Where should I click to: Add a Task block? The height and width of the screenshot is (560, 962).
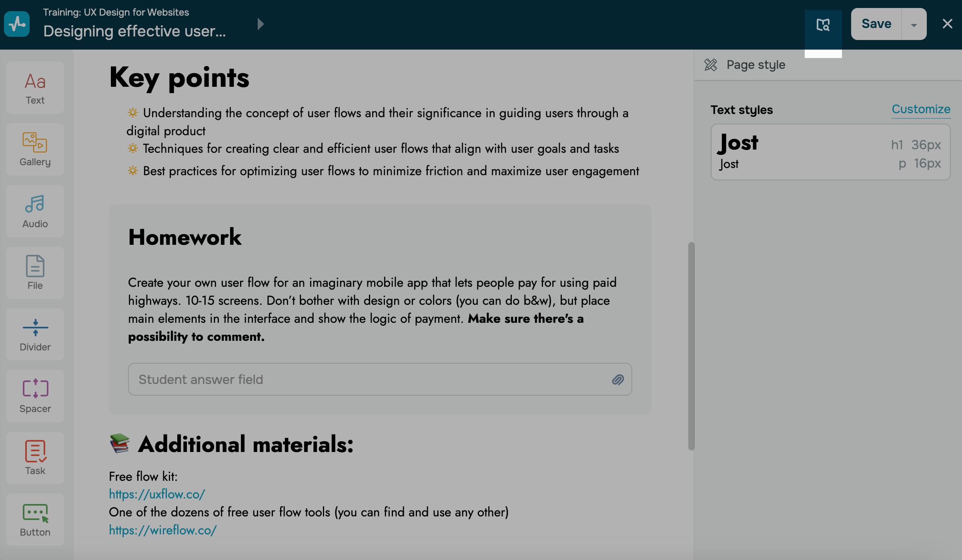(x=35, y=458)
